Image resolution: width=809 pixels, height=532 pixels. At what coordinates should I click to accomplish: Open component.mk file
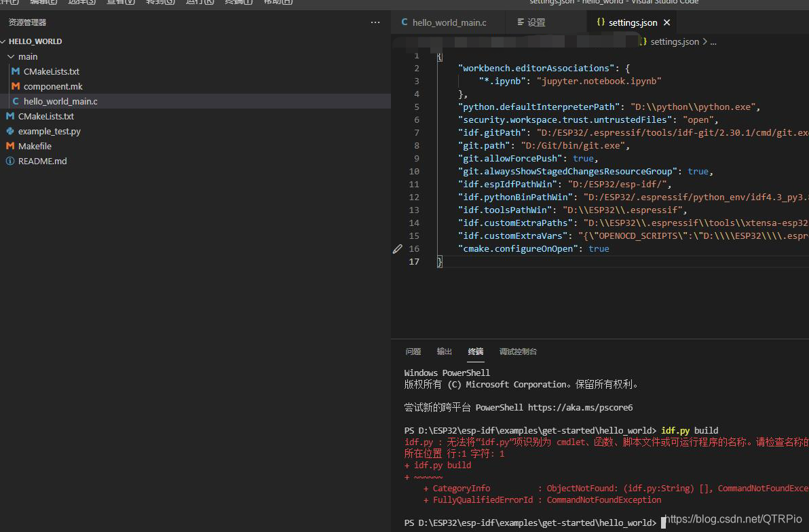[x=53, y=86]
